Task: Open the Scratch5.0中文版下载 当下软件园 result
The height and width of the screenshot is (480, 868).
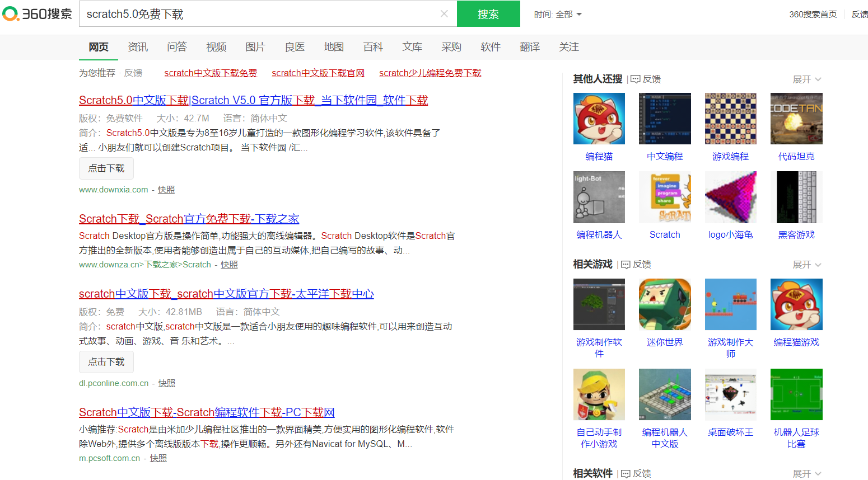Action: click(x=253, y=100)
